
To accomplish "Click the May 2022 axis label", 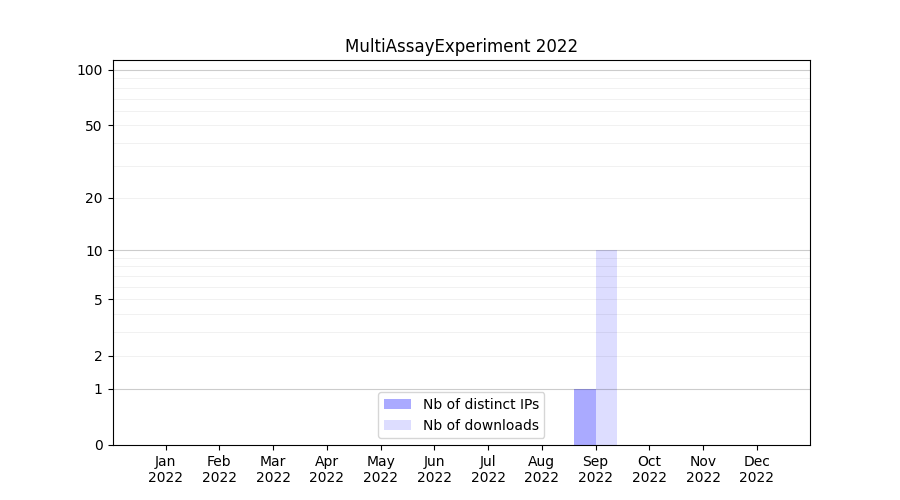I will point(380,469).
